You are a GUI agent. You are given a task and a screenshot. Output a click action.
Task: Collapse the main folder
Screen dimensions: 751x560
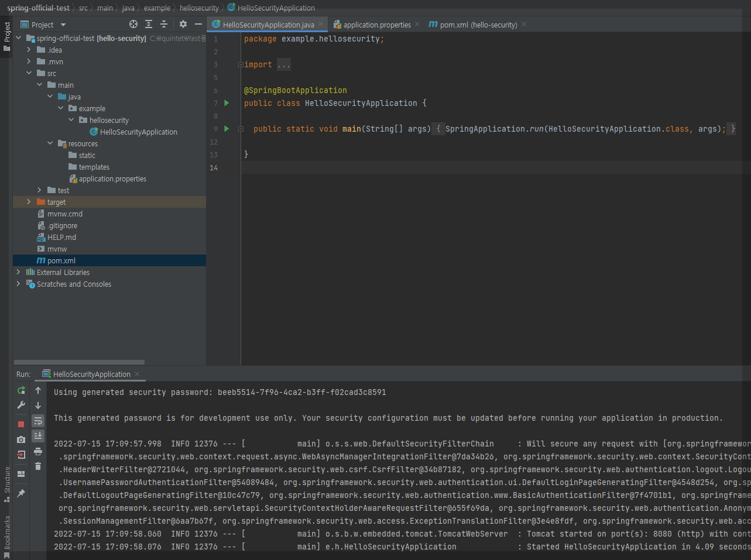click(x=39, y=85)
